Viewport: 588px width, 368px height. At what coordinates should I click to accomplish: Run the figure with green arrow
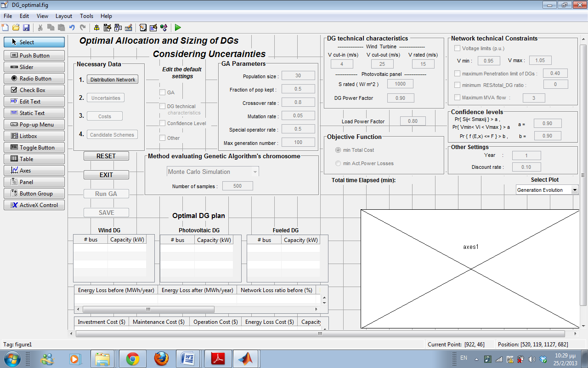pyautogui.click(x=178, y=28)
